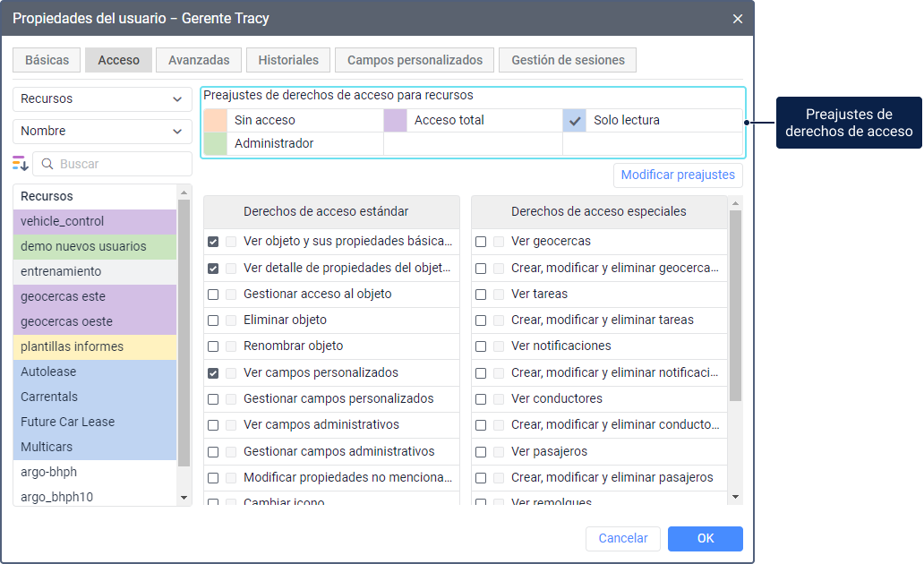Viewport: 924px width, 564px height.
Task: Close the user properties dialog
Action: (737, 19)
